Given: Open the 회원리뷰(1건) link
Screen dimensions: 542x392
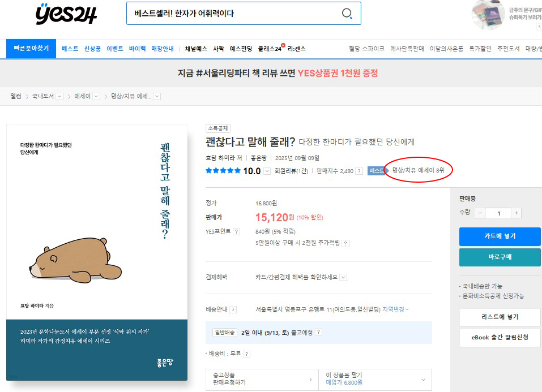Looking at the screenshot, I should (x=291, y=171).
